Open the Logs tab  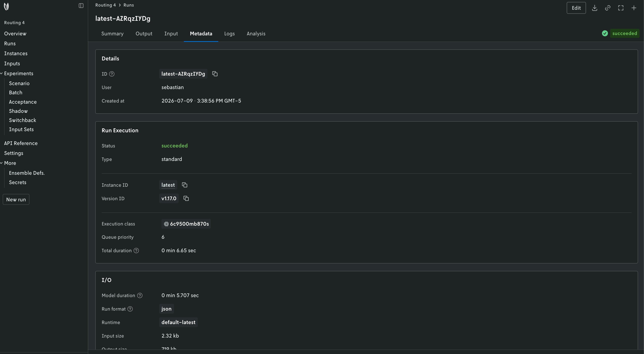point(229,33)
